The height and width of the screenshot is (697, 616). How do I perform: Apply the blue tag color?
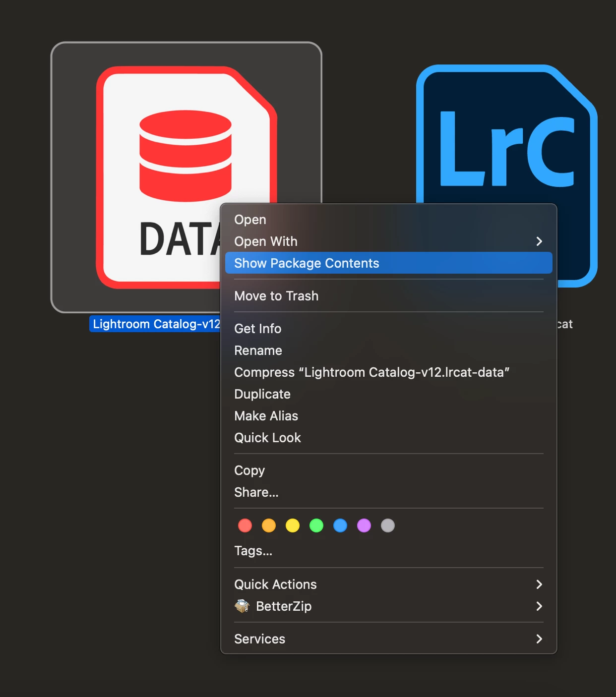coord(340,525)
